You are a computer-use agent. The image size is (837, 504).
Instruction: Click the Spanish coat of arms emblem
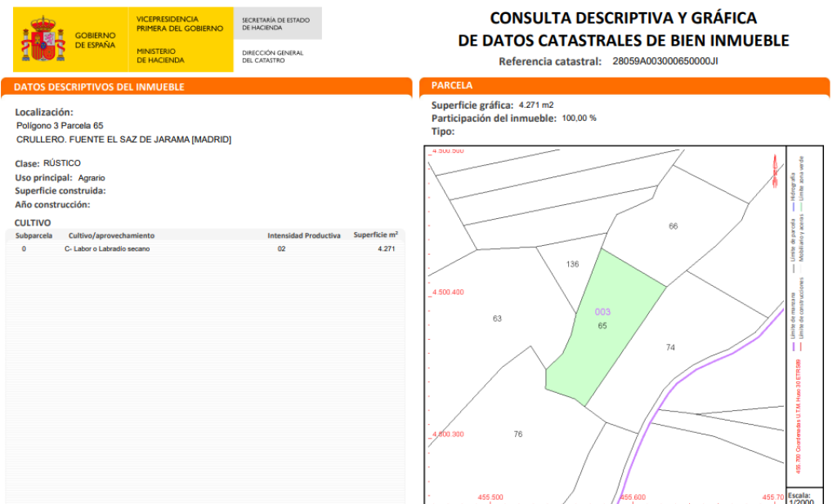(x=43, y=39)
